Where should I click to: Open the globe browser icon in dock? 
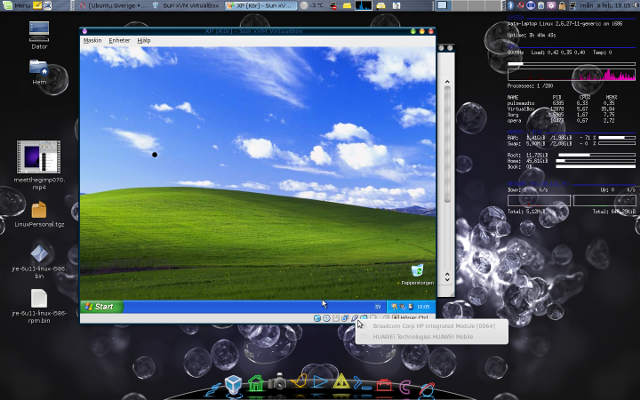[x=427, y=389]
